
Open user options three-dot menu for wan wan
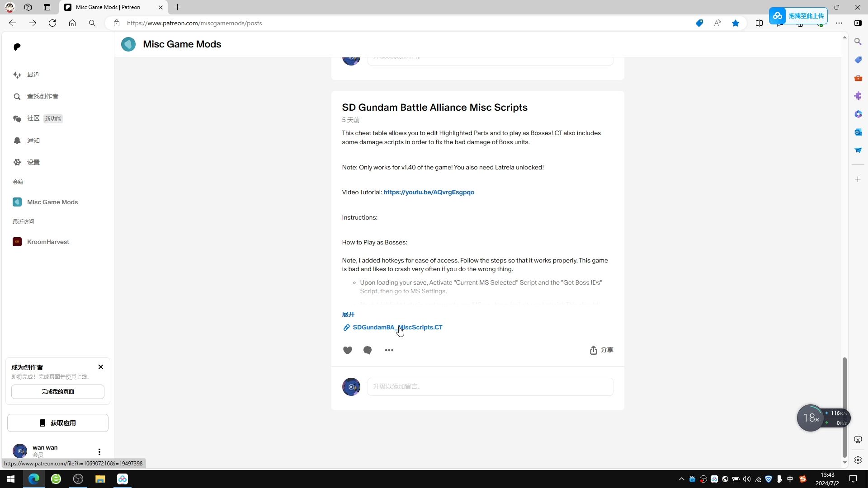[99, 452]
